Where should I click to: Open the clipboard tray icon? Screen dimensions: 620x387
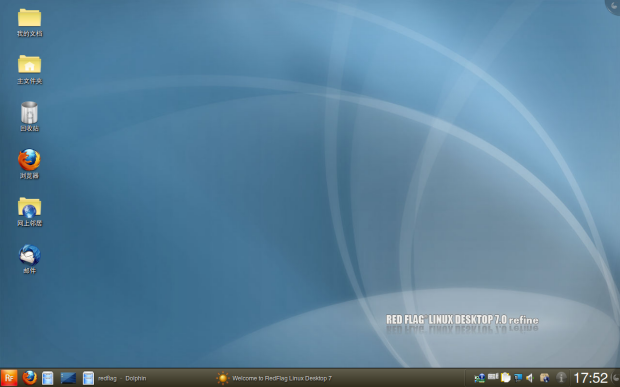click(505, 378)
